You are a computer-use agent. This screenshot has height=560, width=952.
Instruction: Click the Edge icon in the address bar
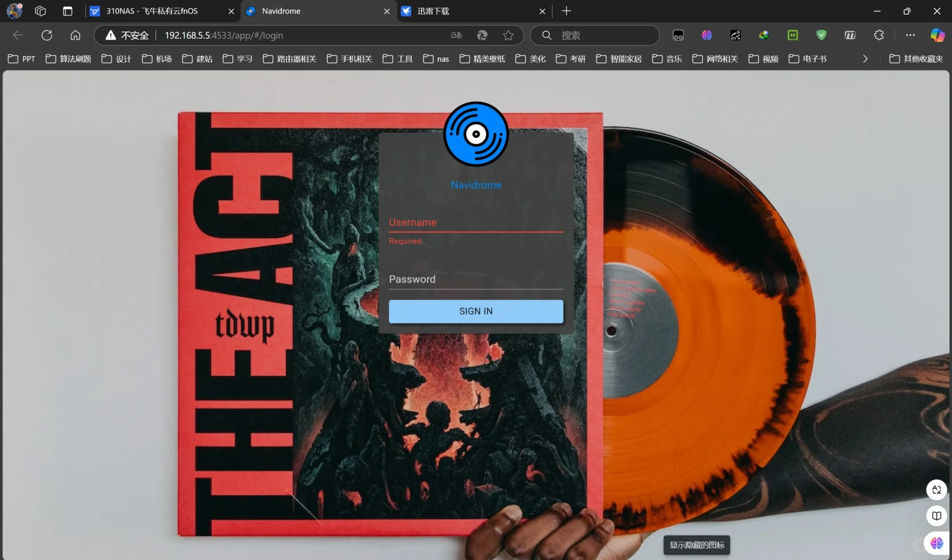[x=482, y=35]
